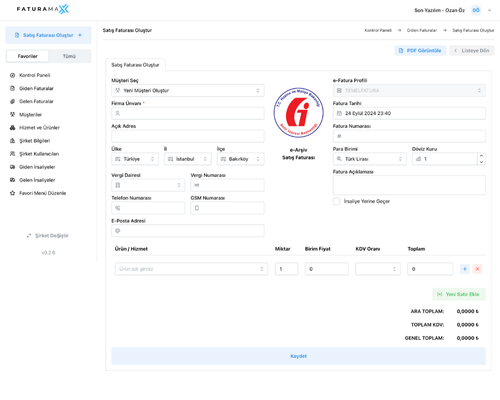Screen dimensions: 500x400
Task: Follow the Kontrol Paneli breadcrumb link
Action: 378,30
